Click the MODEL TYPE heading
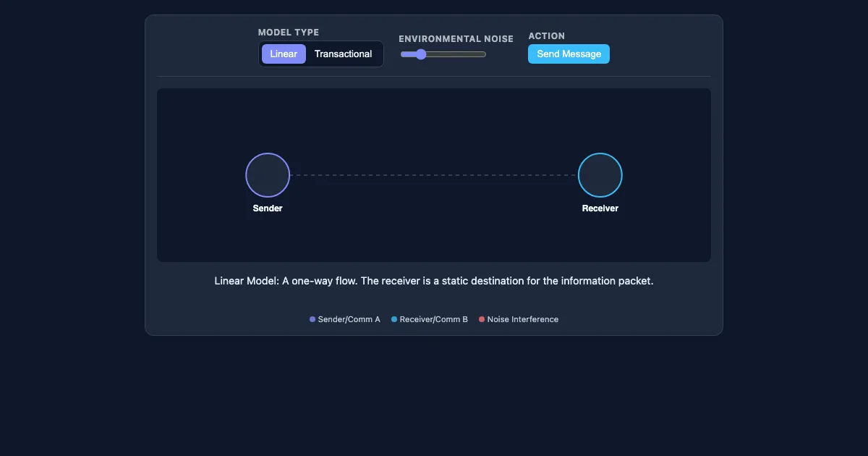This screenshot has width=868, height=456. [x=289, y=33]
